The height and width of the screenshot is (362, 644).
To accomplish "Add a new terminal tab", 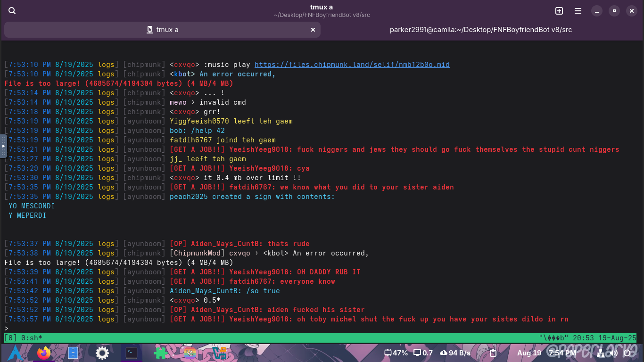I will click(x=559, y=11).
